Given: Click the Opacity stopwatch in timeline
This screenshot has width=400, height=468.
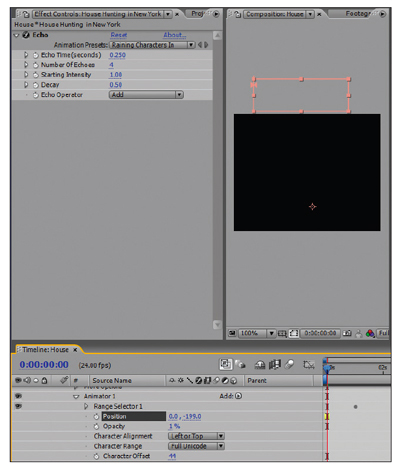Looking at the screenshot, I should 96,426.
